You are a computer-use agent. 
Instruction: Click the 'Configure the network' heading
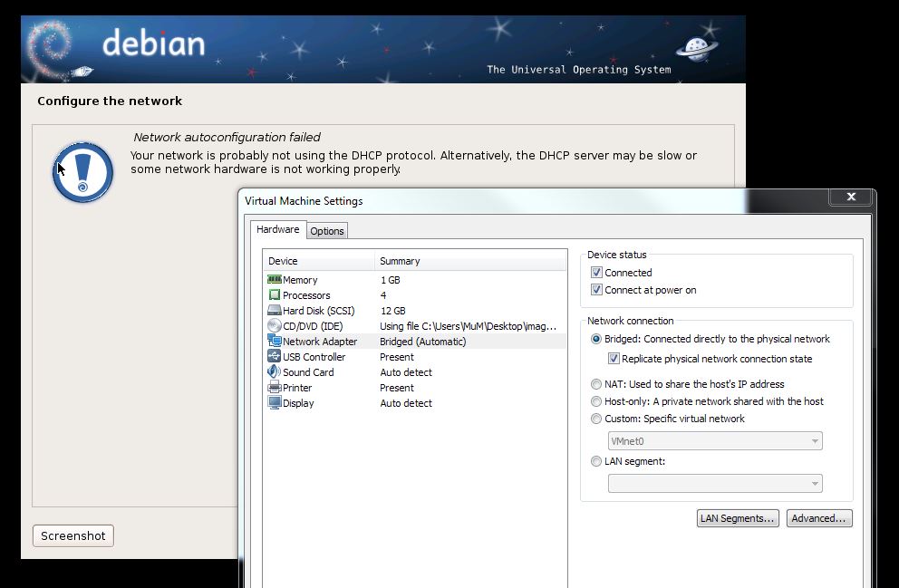pos(110,101)
